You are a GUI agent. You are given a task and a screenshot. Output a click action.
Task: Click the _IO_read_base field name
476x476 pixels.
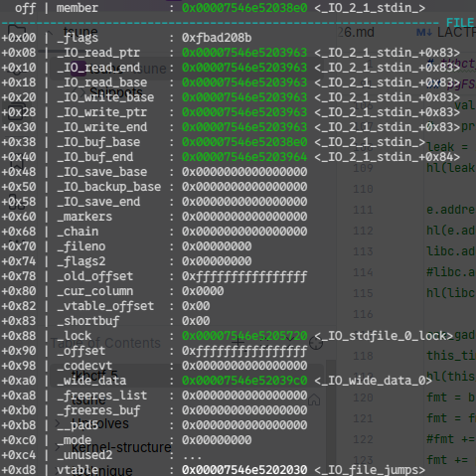coord(102,82)
